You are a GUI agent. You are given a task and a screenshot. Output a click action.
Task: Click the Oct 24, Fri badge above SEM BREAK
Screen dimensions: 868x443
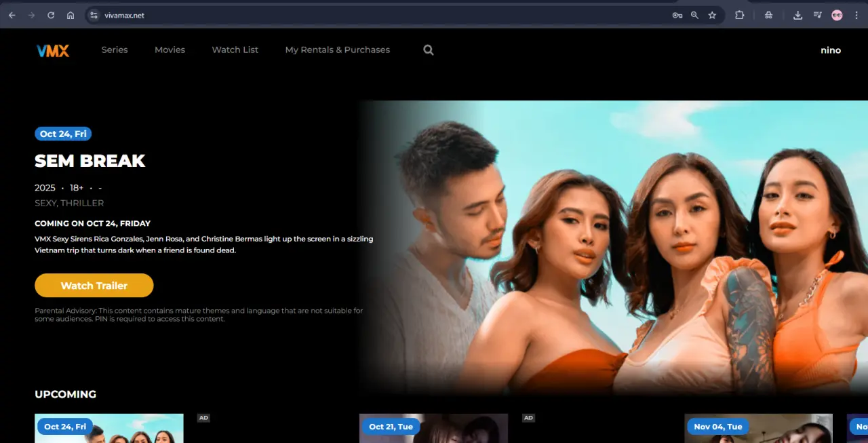coord(63,134)
